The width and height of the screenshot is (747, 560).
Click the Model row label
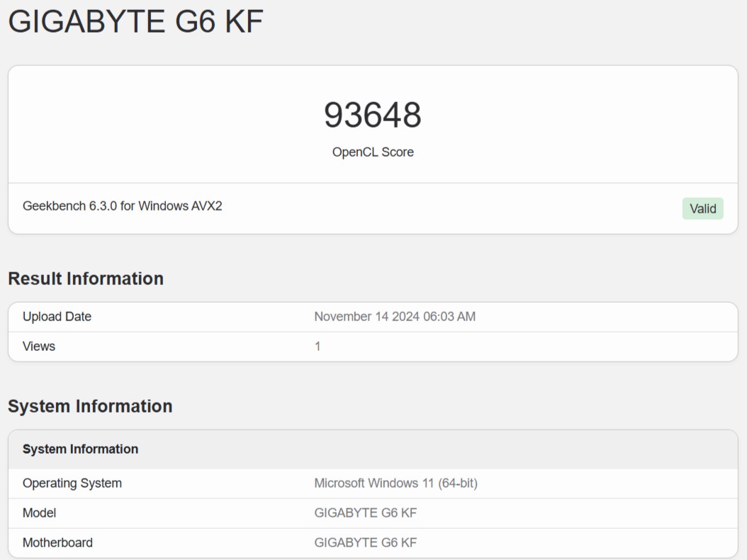(39, 513)
